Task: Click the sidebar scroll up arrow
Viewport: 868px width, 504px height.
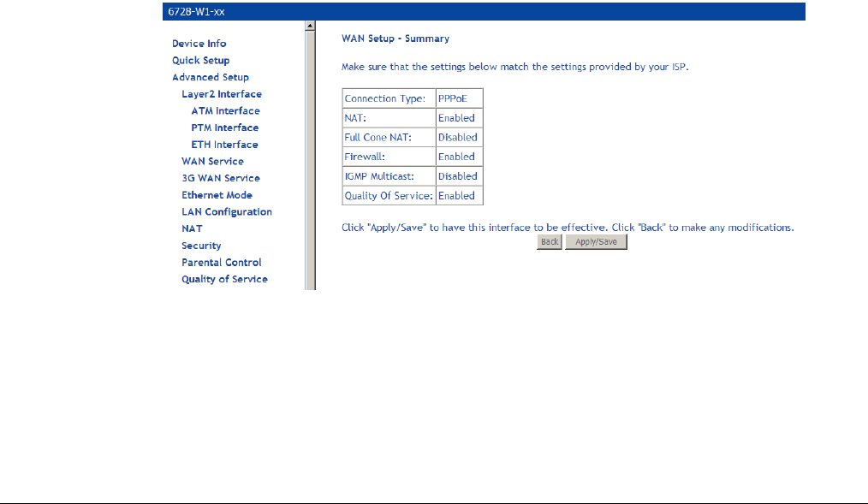Action: tap(310, 26)
